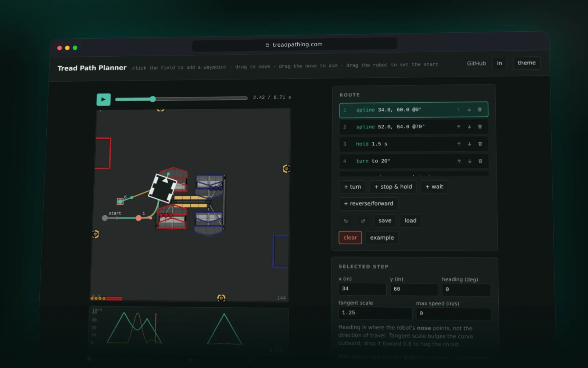Clear the entire route

pyautogui.click(x=350, y=238)
